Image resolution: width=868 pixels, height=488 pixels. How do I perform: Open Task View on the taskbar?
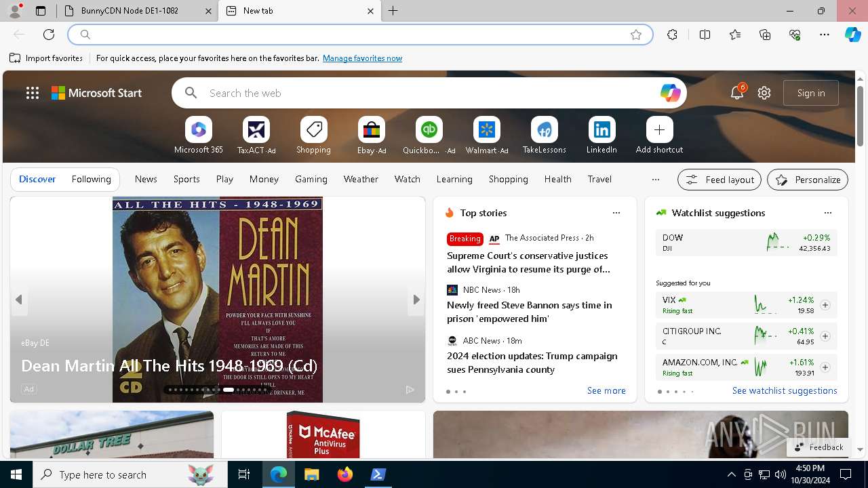(244, 474)
